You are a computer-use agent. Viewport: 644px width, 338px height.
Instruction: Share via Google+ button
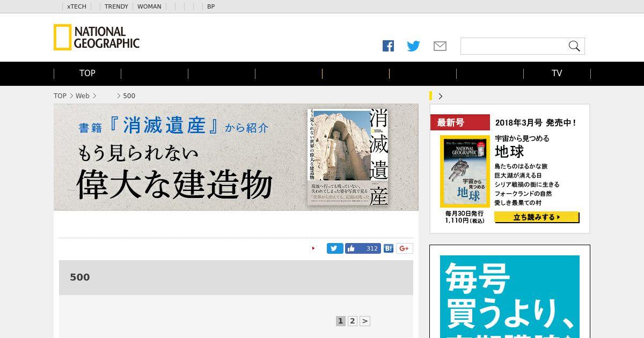coord(405,248)
